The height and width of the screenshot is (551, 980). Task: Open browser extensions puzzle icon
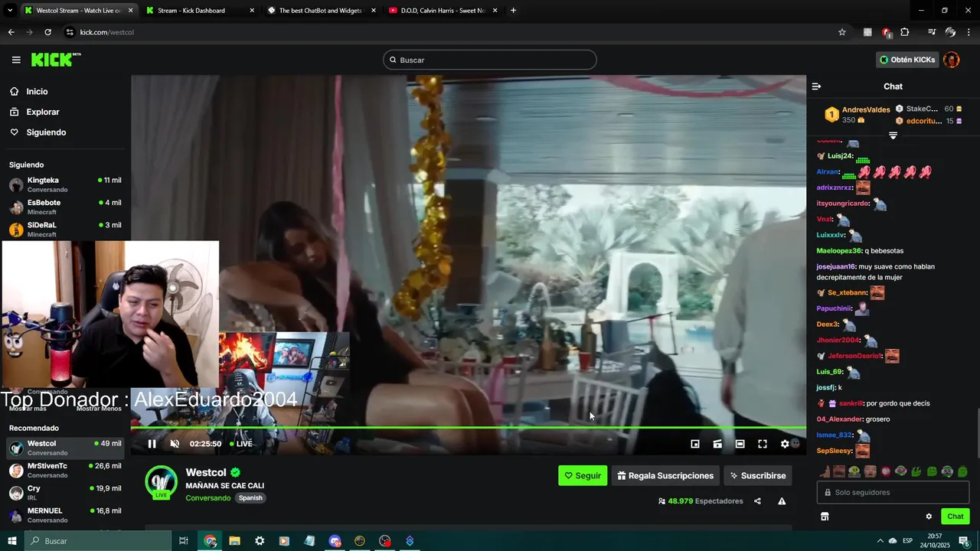[905, 32]
